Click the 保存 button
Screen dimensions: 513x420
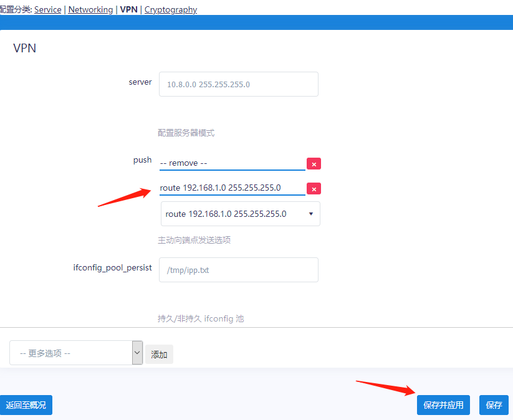[494, 405]
